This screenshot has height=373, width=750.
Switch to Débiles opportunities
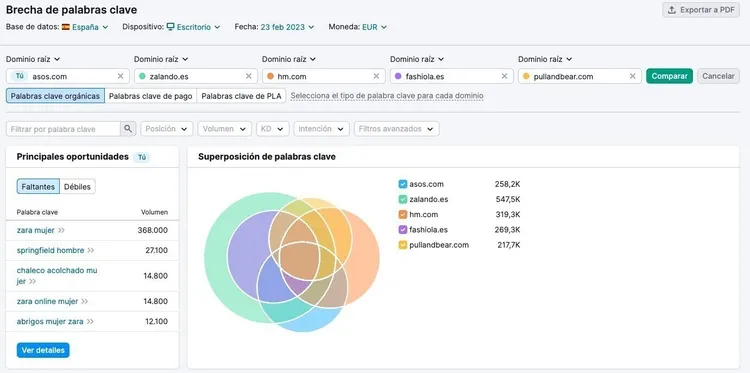[x=77, y=186]
